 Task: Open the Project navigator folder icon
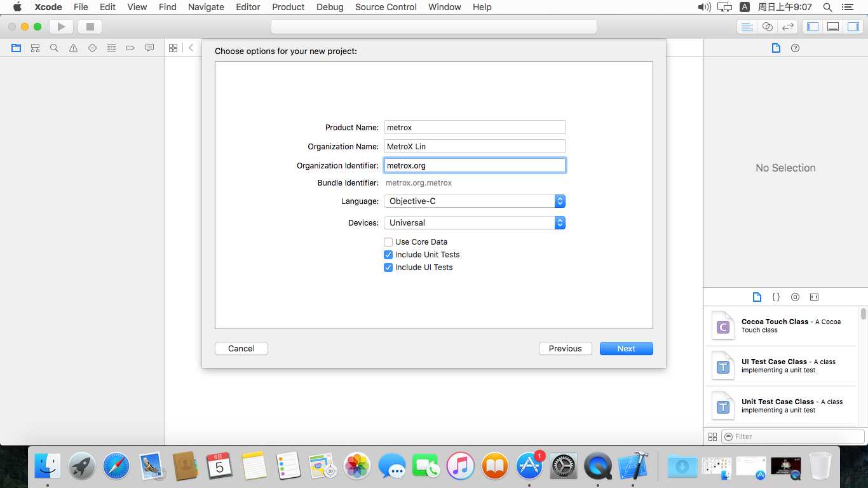(16, 48)
